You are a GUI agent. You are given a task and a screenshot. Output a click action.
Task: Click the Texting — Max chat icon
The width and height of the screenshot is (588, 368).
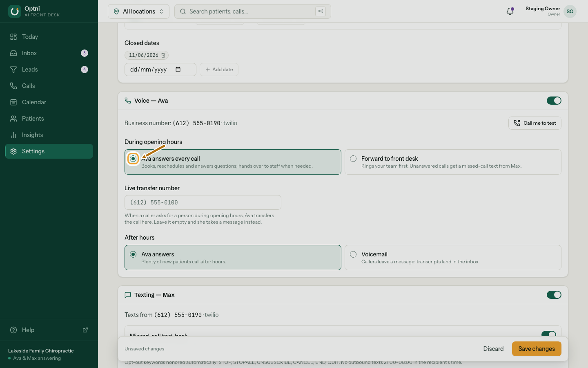[128, 295]
